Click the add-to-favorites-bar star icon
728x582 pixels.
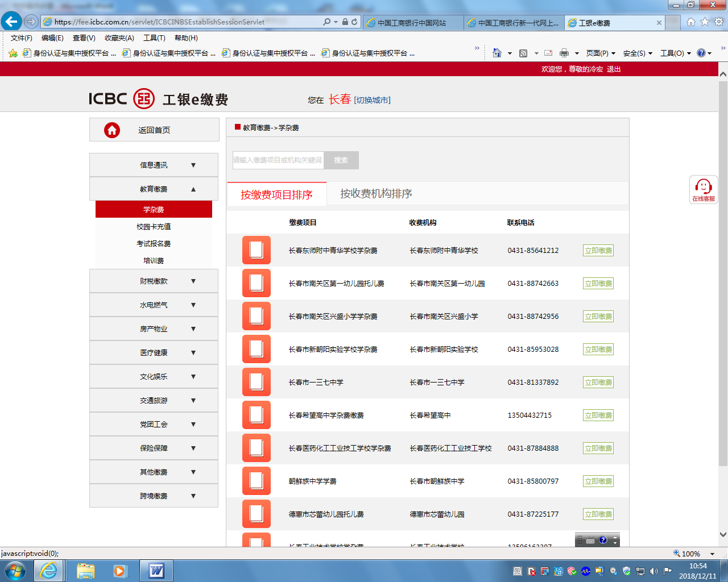pos(13,53)
